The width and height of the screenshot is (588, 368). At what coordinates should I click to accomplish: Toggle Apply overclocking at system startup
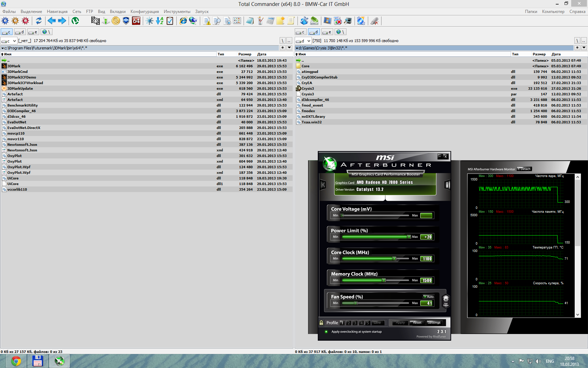[x=326, y=332]
